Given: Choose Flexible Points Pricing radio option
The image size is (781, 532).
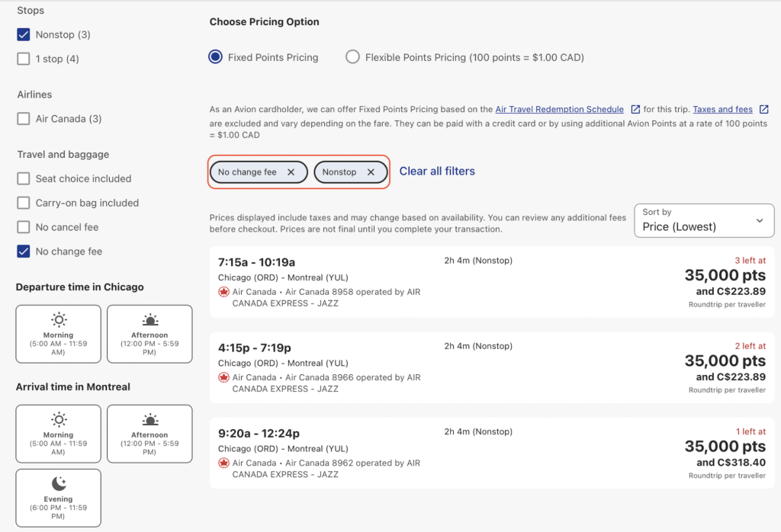Looking at the screenshot, I should click(x=352, y=57).
